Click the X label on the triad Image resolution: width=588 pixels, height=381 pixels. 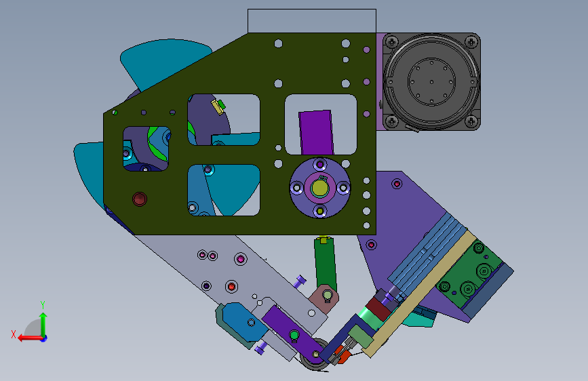pyautogui.click(x=13, y=334)
